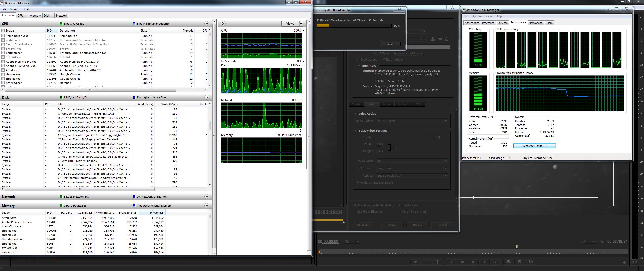
Task: Click the Windows Task Manager title icon
Action: pos(464,10)
